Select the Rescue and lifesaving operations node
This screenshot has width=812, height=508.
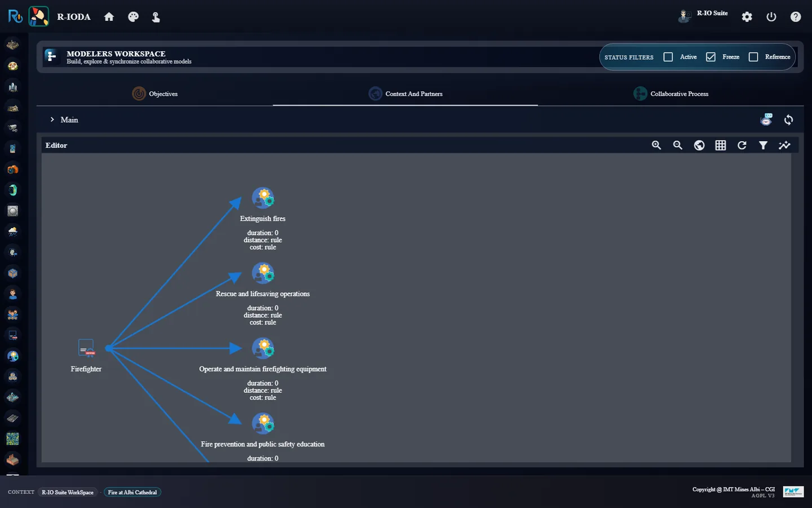click(x=263, y=273)
